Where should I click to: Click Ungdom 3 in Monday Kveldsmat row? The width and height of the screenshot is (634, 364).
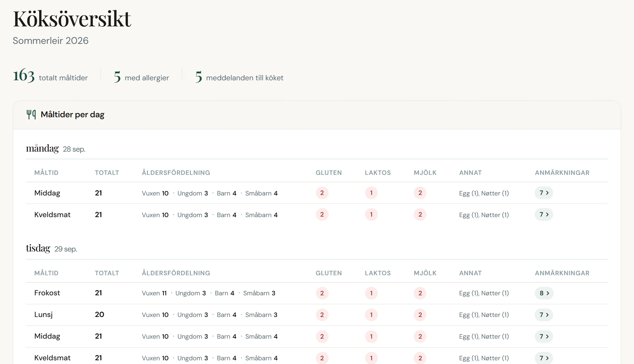[x=193, y=215]
